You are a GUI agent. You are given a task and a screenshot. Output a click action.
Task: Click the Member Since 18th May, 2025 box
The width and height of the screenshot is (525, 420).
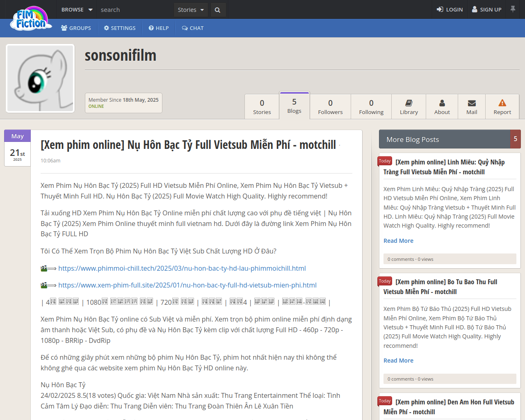(x=123, y=103)
